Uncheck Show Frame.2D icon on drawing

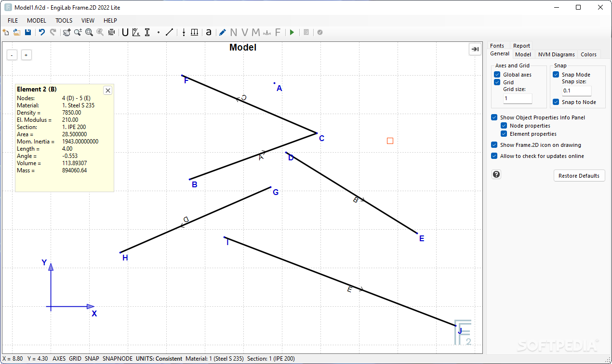(494, 145)
